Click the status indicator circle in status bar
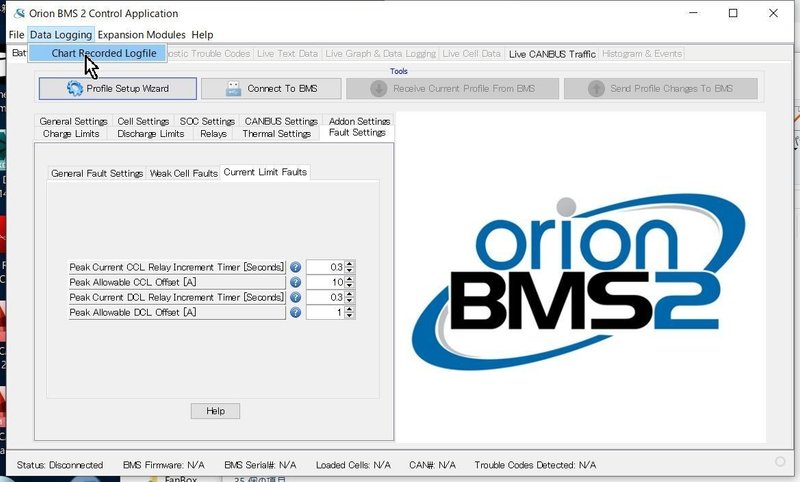Viewport: 800px width, 482px height. [x=780, y=462]
